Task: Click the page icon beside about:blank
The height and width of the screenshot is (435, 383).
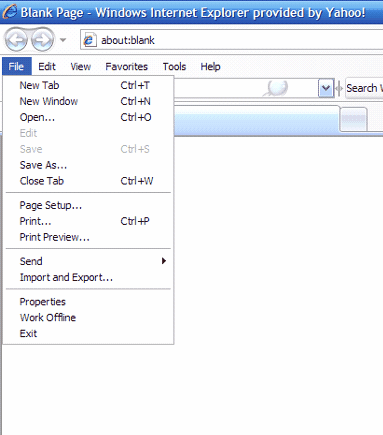Action: [x=89, y=40]
